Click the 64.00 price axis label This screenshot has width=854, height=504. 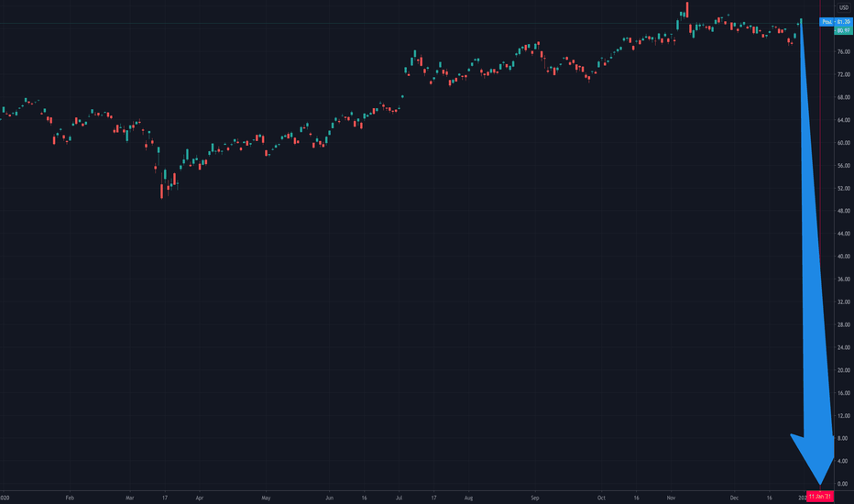coord(844,120)
